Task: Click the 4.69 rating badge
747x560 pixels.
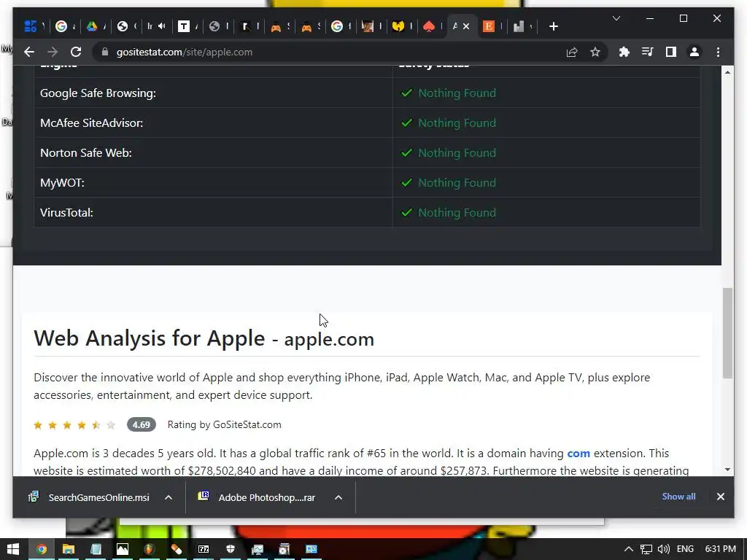Action: (x=141, y=425)
